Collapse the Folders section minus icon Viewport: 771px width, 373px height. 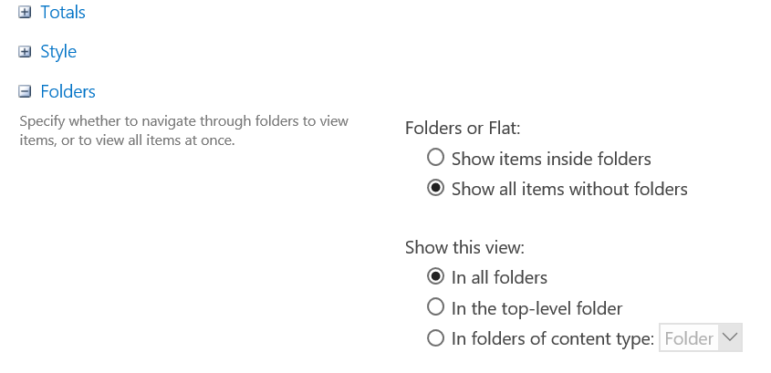pos(25,91)
